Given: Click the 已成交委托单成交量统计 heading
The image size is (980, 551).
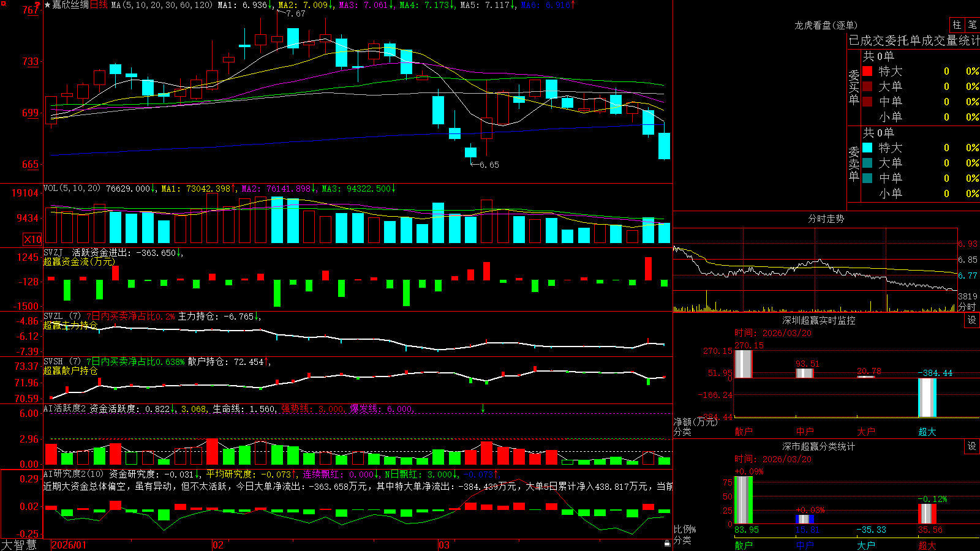Looking at the screenshot, I should pos(914,40).
